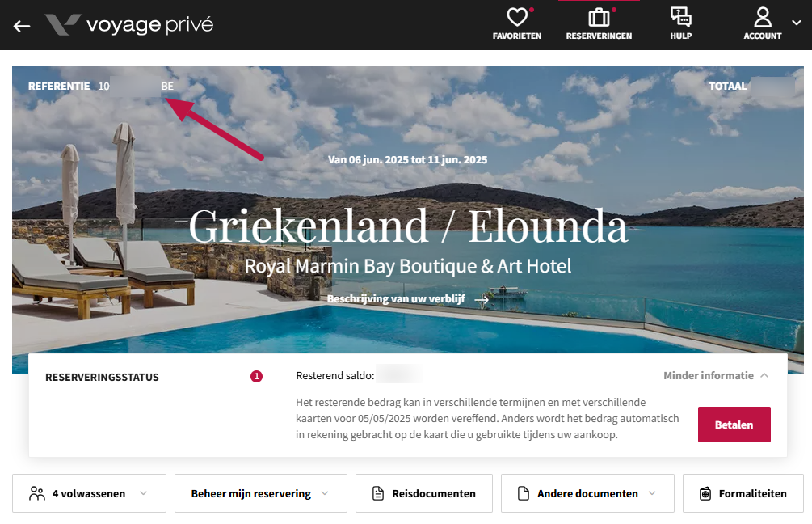Click the Favorieten menu label

pos(517,36)
